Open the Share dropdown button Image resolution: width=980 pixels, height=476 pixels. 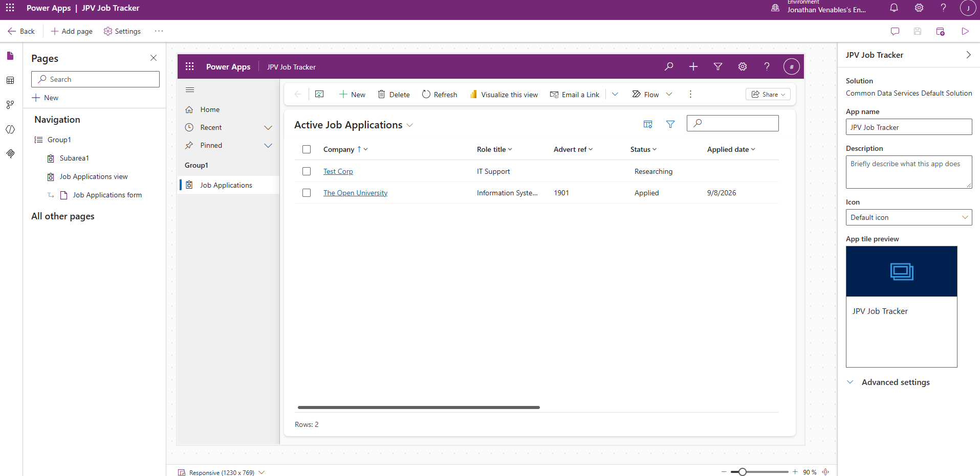tap(768, 94)
